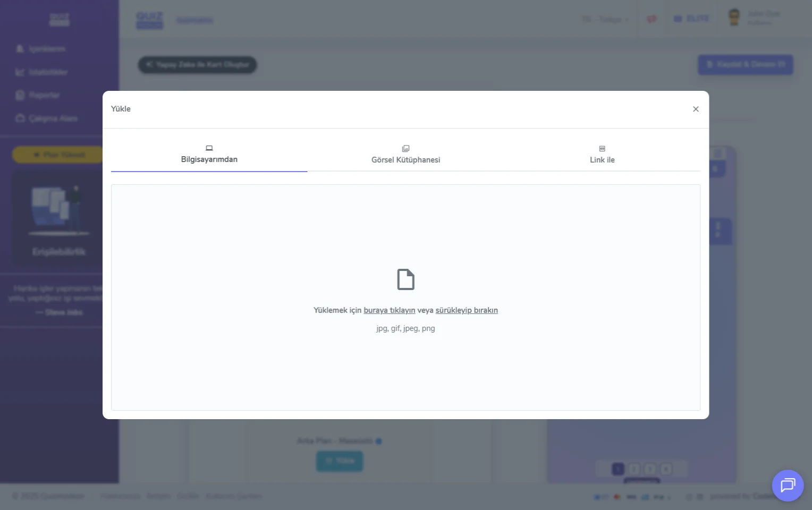This screenshot has height=510, width=812.
Task: Expand the TR - Türkçe language dropdown
Action: 605,20
